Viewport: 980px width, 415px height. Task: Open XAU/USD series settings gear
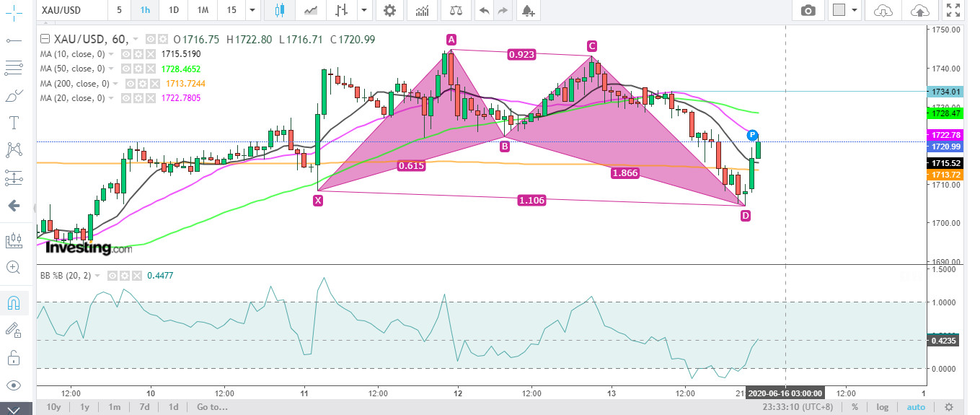click(162, 39)
